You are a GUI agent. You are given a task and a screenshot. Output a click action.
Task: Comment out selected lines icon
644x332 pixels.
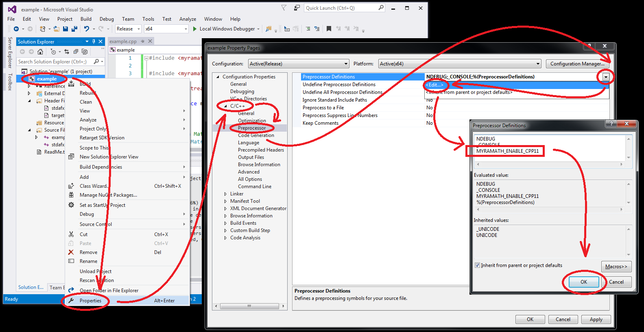click(x=308, y=29)
